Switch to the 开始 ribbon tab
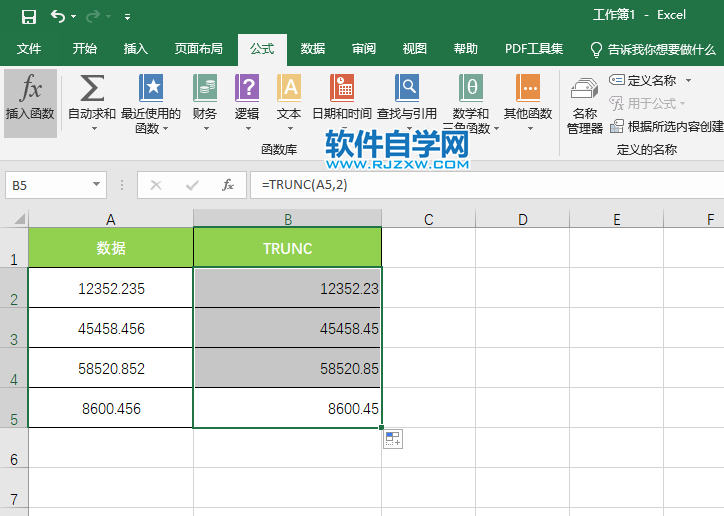Image resolution: width=724 pixels, height=516 pixels. (84, 48)
